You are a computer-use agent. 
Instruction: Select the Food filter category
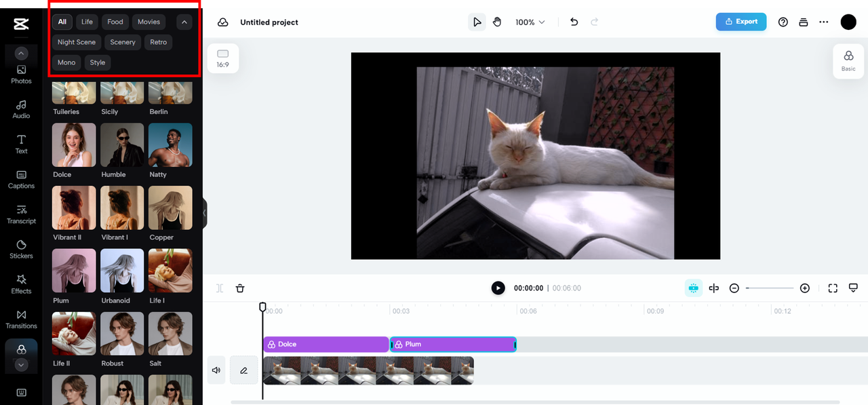click(115, 22)
